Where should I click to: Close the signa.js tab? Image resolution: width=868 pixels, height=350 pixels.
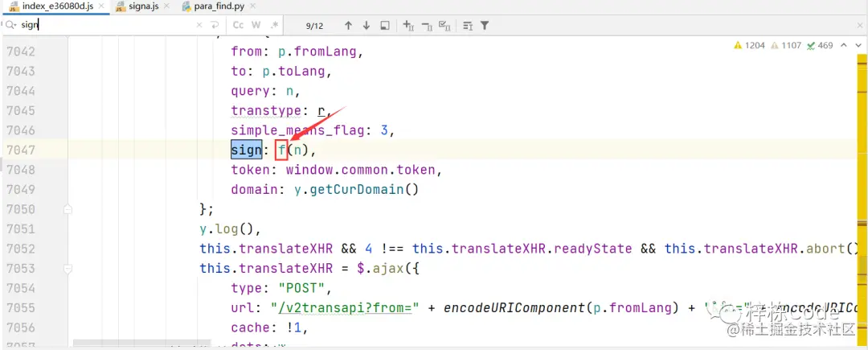click(x=166, y=6)
